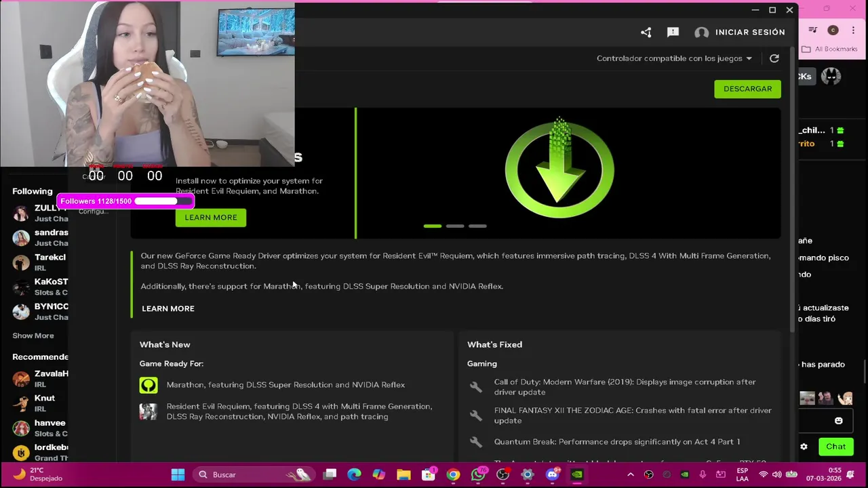This screenshot has height=488, width=868.
Task: Select second carousel slide indicator
Action: [455, 226]
